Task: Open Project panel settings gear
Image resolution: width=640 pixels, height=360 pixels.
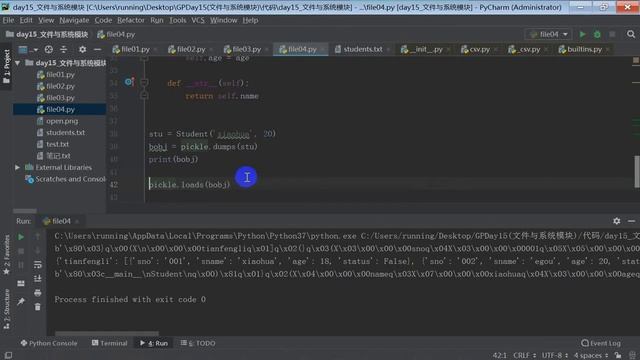Action: (x=82, y=49)
